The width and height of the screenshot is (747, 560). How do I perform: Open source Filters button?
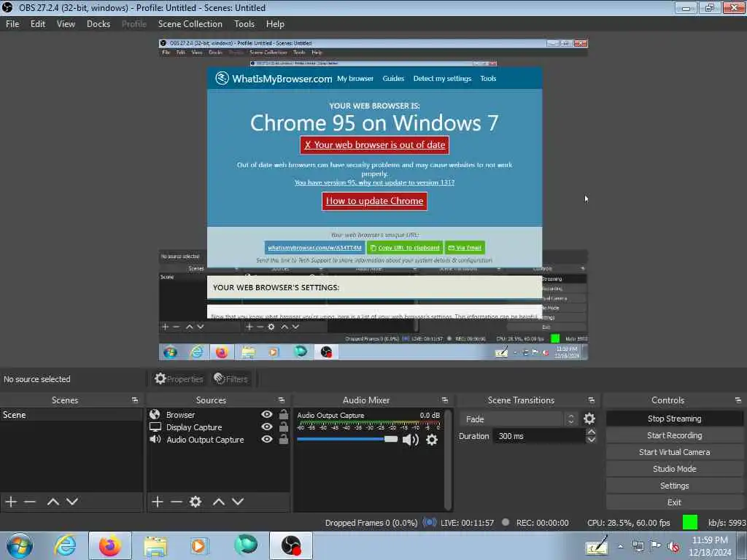click(231, 379)
